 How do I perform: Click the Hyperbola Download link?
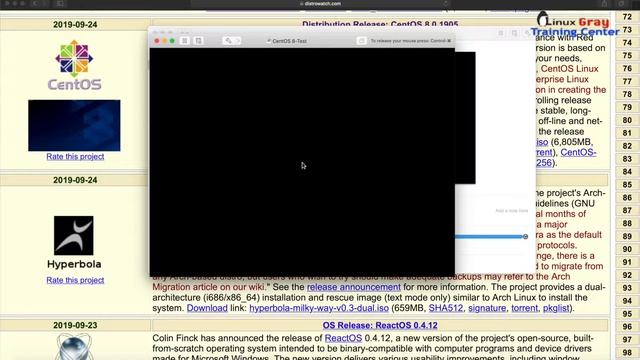[207, 308]
